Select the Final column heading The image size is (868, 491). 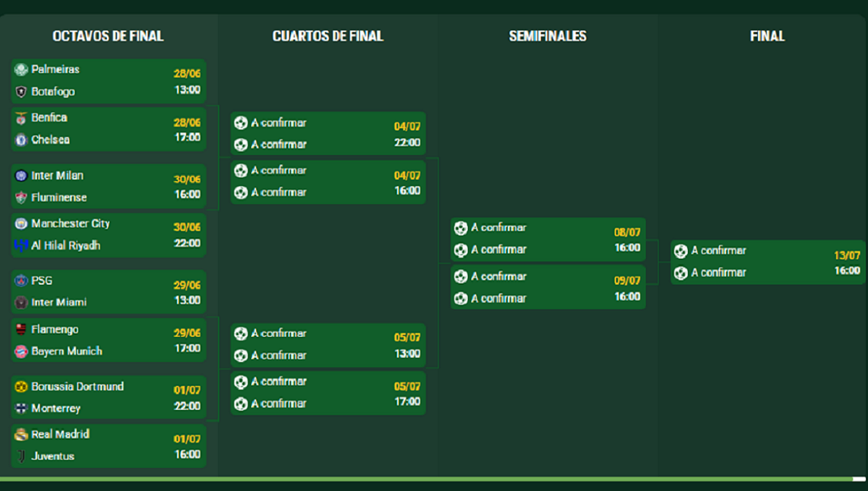tap(767, 36)
